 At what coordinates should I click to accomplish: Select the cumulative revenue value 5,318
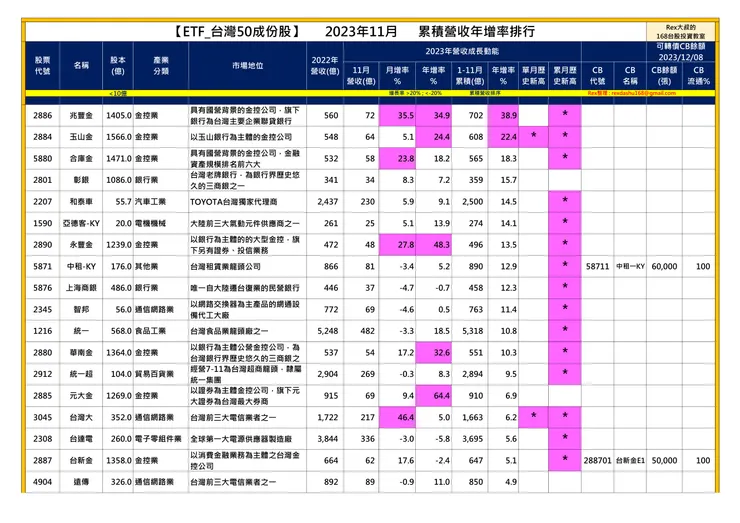(x=472, y=331)
